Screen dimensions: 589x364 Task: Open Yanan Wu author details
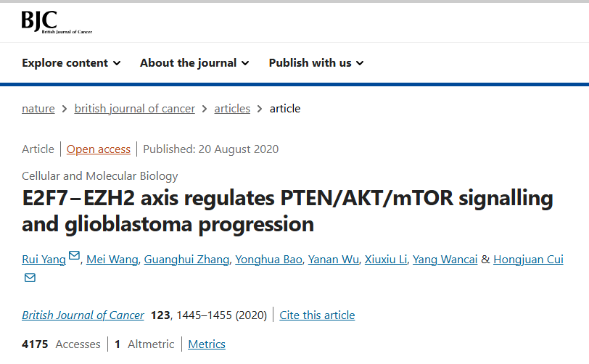(334, 259)
